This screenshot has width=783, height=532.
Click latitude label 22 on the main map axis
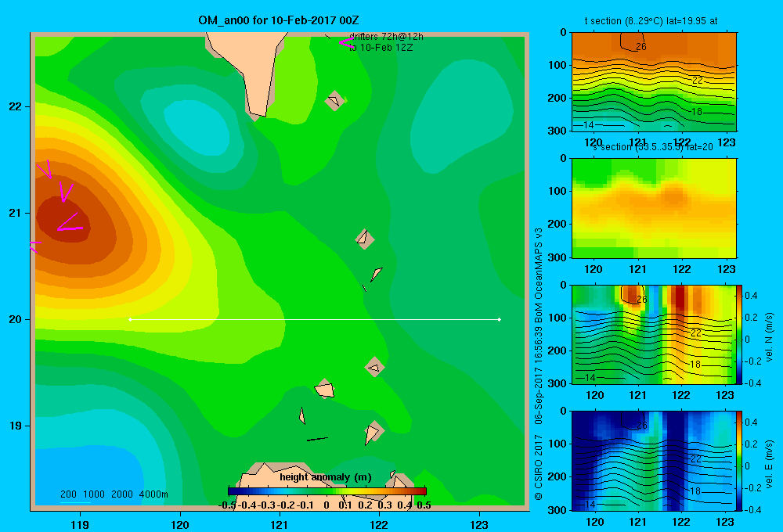click(x=16, y=107)
